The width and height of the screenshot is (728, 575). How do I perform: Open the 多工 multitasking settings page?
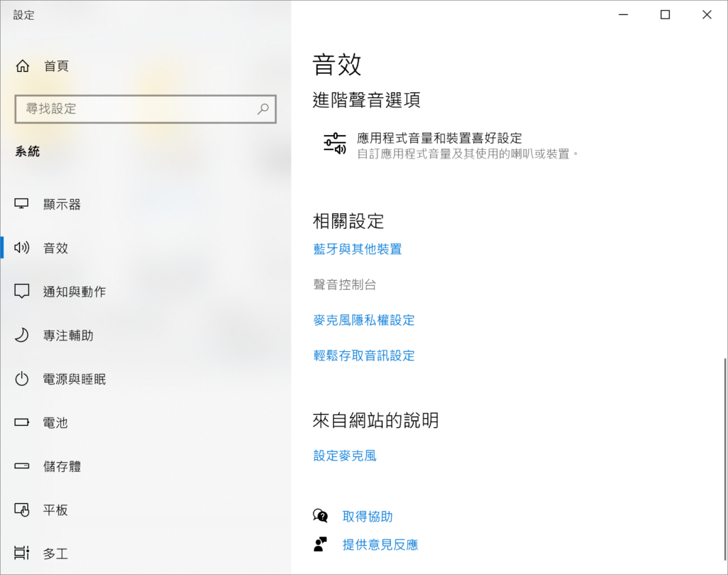[x=55, y=553]
